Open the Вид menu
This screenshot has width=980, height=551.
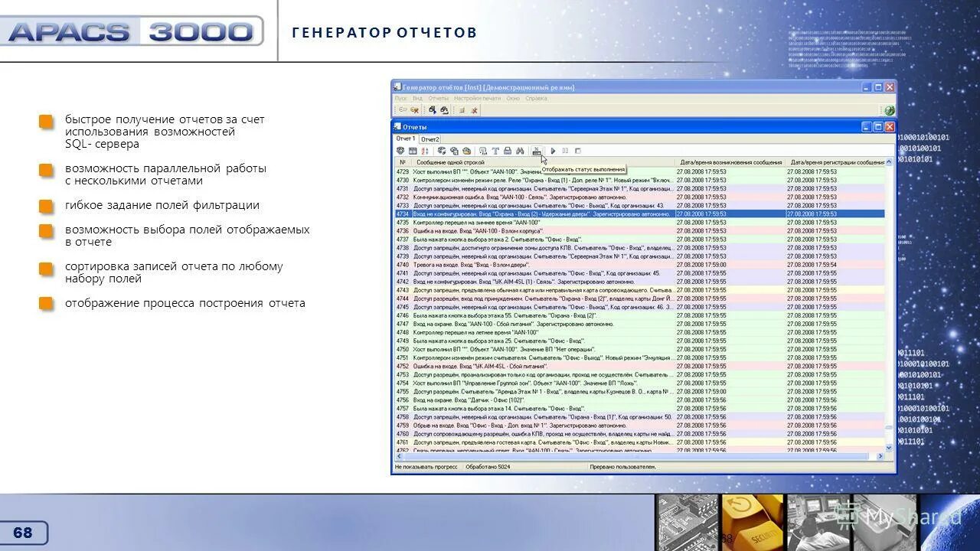tap(418, 98)
